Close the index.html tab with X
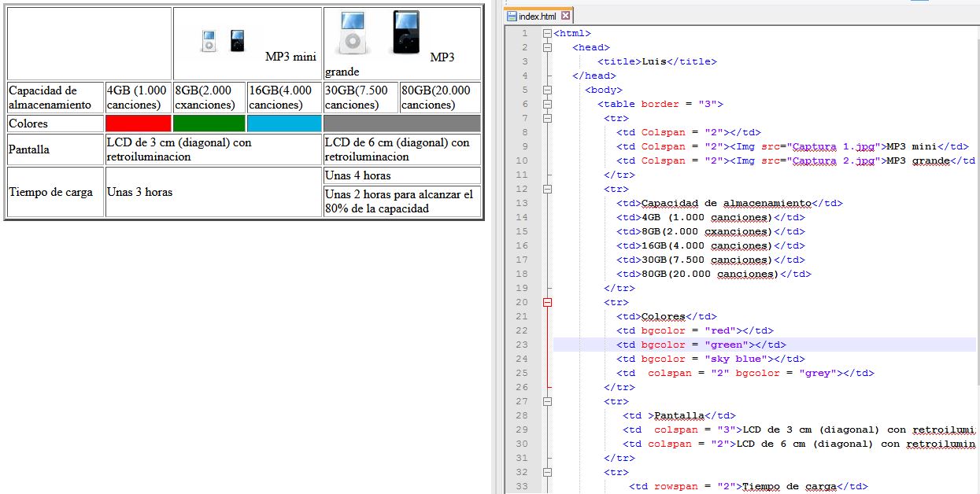The width and height of the screenshot is (980, 494). tap(565, 17)
